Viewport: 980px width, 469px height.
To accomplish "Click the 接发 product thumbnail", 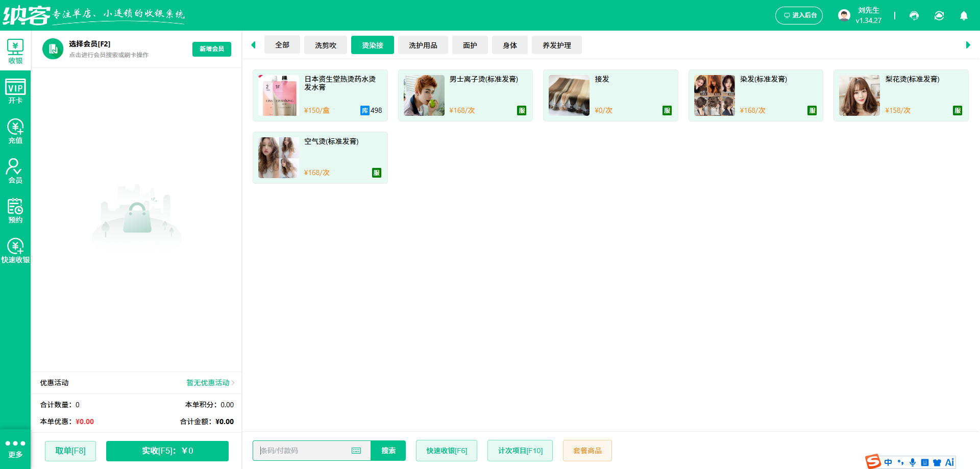I will 569,95.
